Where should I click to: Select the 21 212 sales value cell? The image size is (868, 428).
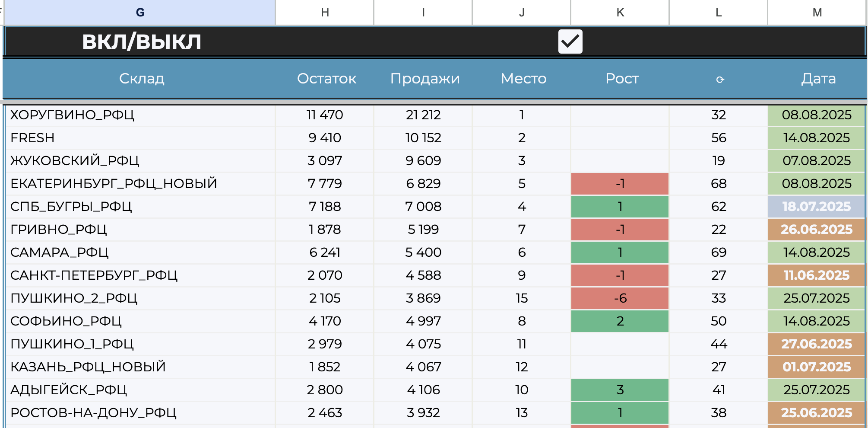point(423,115)
